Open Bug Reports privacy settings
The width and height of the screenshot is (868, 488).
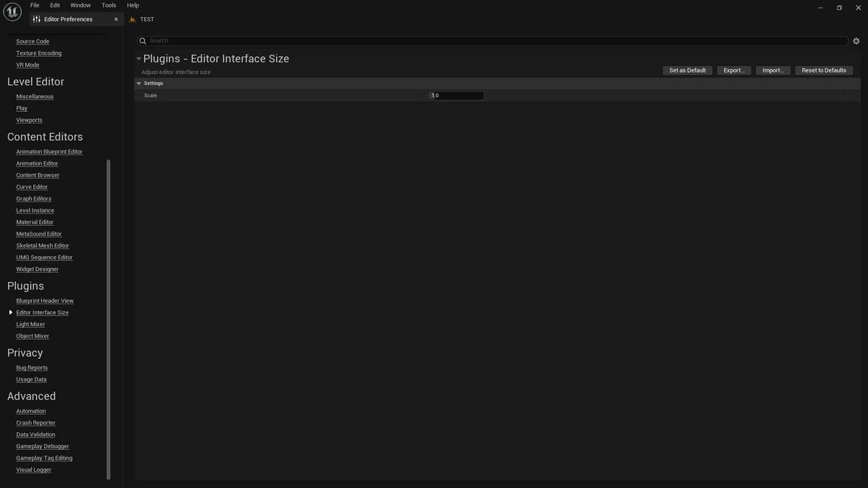pos(32,368)
